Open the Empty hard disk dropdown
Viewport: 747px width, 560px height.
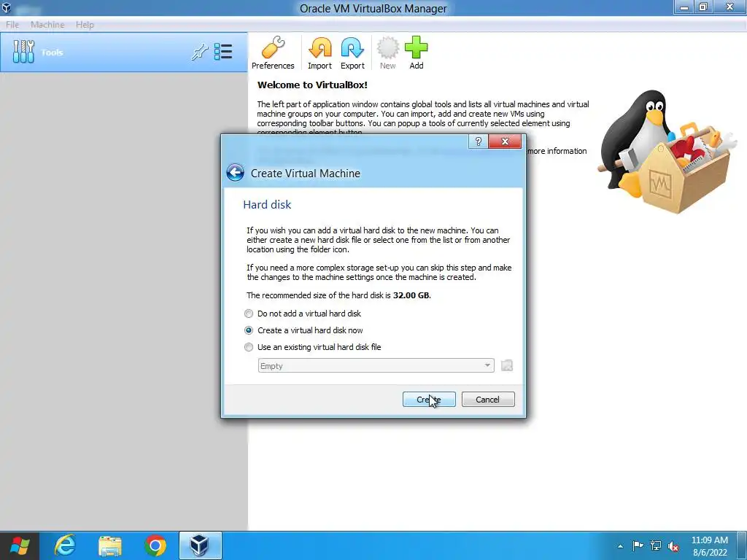tap(376, 366)
